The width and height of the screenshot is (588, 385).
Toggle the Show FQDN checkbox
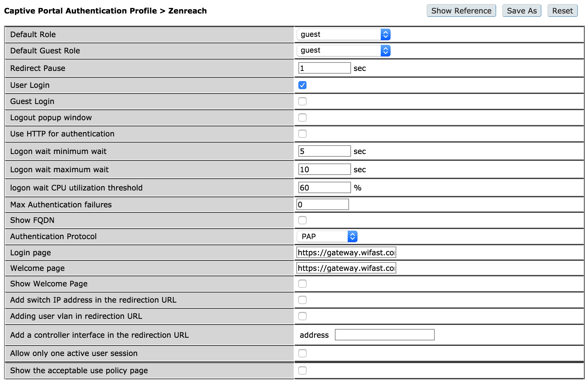[302, 220]
